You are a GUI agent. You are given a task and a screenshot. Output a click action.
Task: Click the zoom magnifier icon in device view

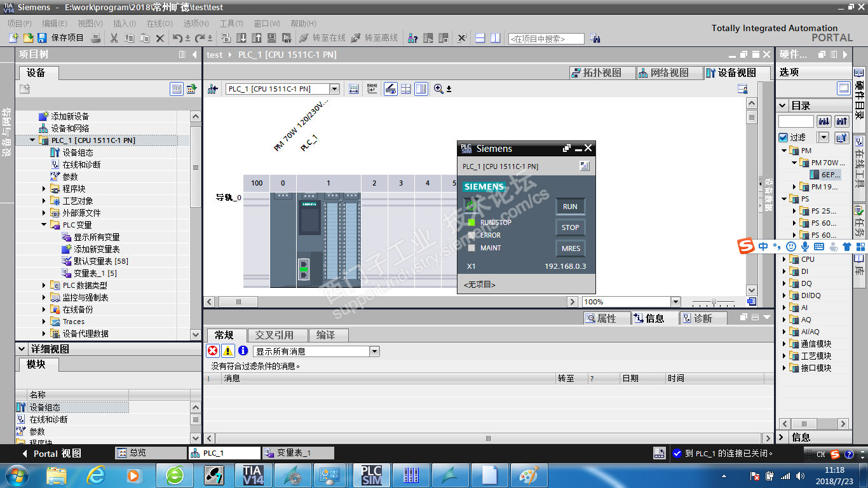[x=438, y=89]
